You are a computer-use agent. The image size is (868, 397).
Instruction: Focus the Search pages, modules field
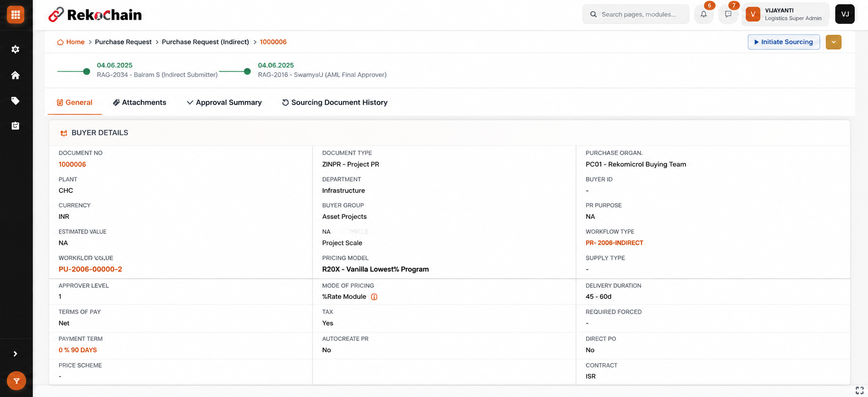coord(635,14)
